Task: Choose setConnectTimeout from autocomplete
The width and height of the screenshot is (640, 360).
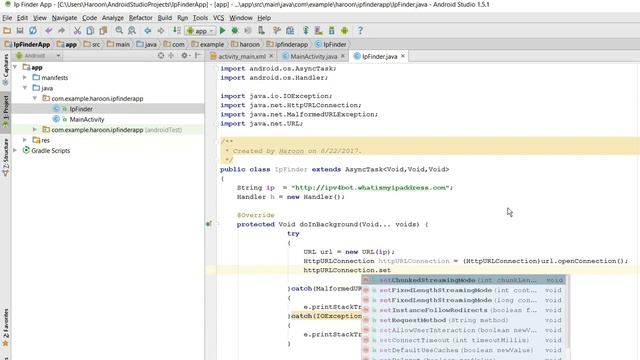Action: 463,340
